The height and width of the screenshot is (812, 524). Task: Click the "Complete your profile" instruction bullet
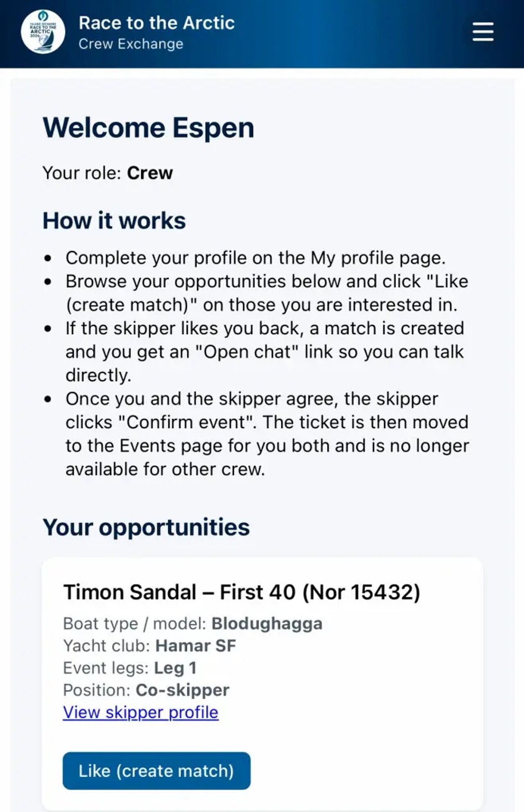point(255,258)
